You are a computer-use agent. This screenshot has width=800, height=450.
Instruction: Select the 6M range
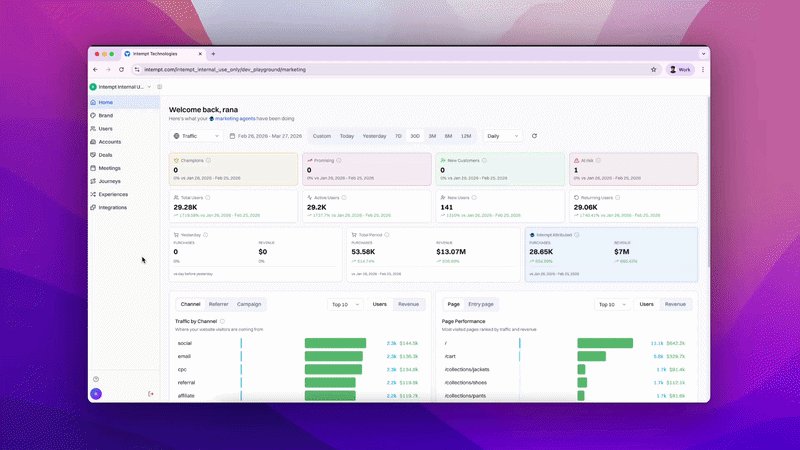pos(448,136)
